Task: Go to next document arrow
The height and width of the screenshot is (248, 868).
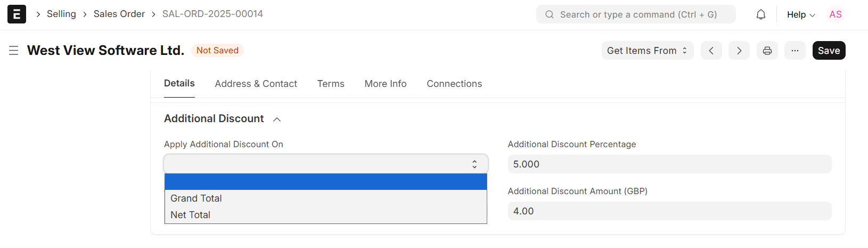Action: click(x=739, y=51)
